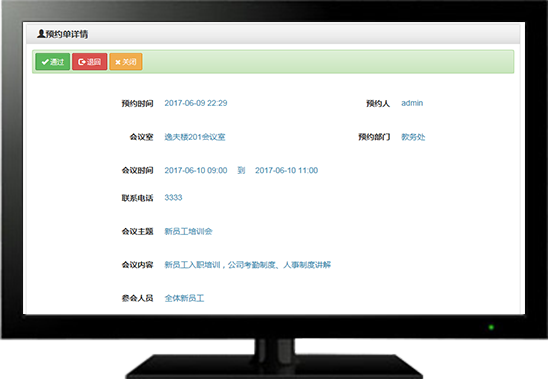Click the red 退回 return button
548x379 pixels.
click(x=89, y=62)
